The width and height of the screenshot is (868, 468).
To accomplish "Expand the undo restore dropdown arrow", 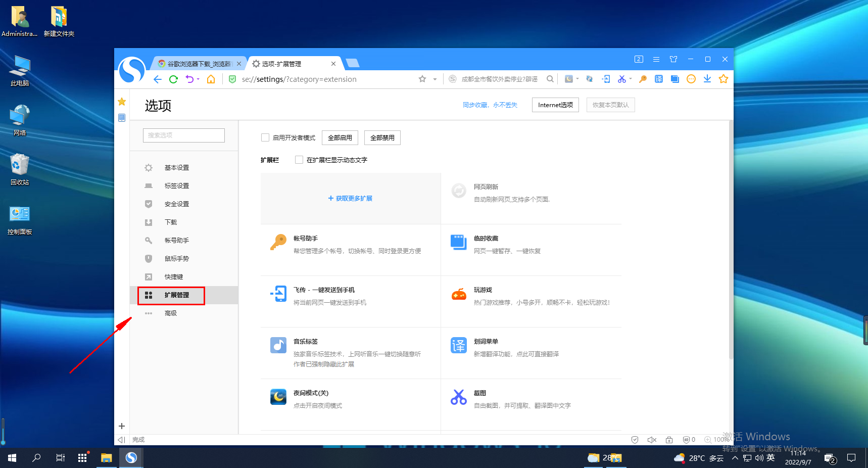I will coord(198,79).
